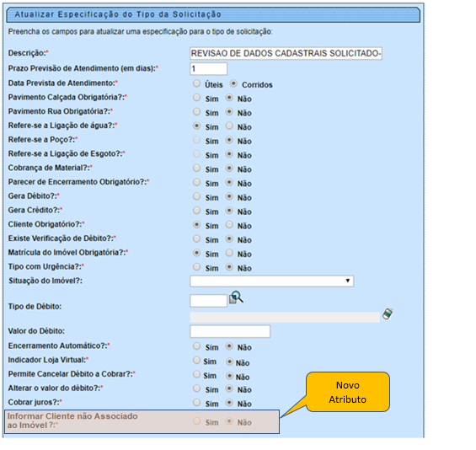
Task: Select Não for Cliente Obrigatório
Action: coord(229,225)
